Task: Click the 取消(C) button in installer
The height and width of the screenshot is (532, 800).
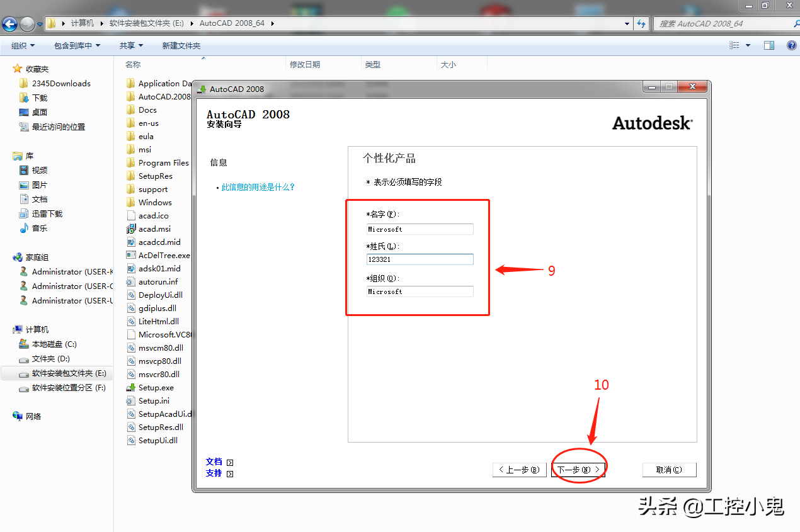Action: [x=669, y=470]
